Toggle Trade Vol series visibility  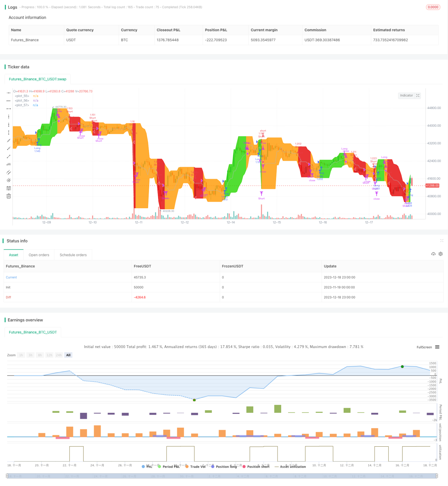pyautogui.click(x=195, y=466)
